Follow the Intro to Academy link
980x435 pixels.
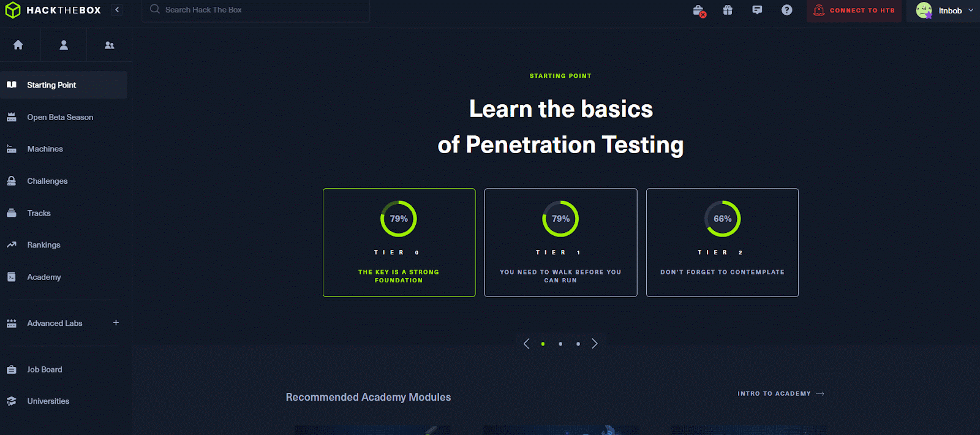(x=781, y=393)
